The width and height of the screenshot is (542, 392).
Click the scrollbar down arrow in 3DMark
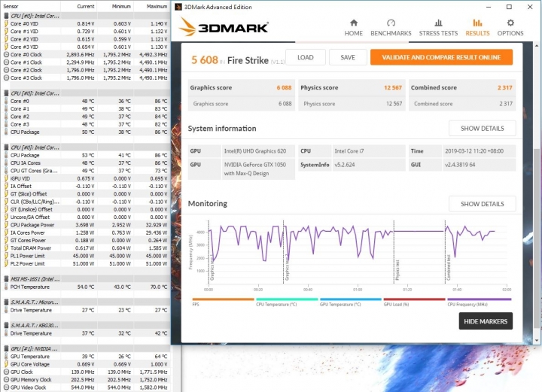(536, 340)
